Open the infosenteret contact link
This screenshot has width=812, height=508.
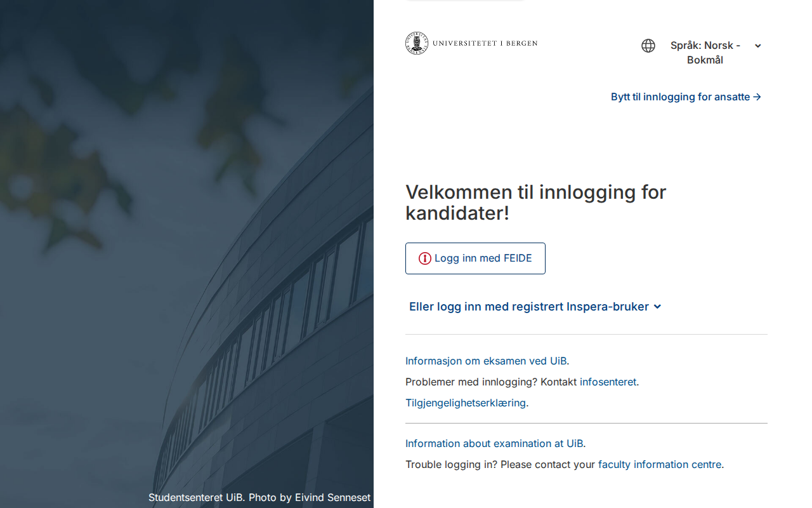[x=608, y=382]
